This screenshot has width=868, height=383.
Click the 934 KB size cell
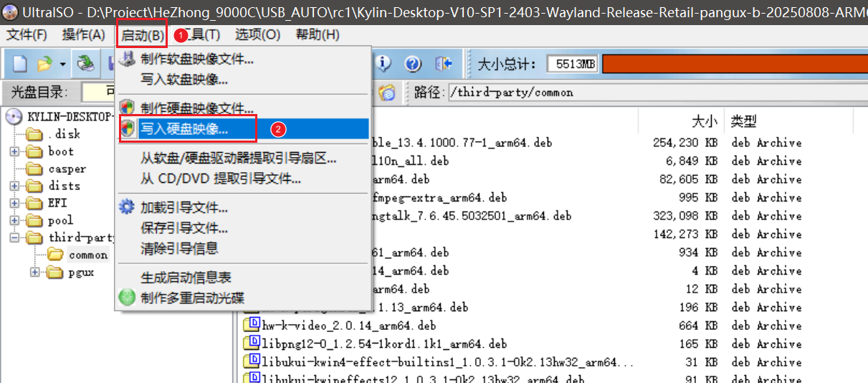point(697,252)
